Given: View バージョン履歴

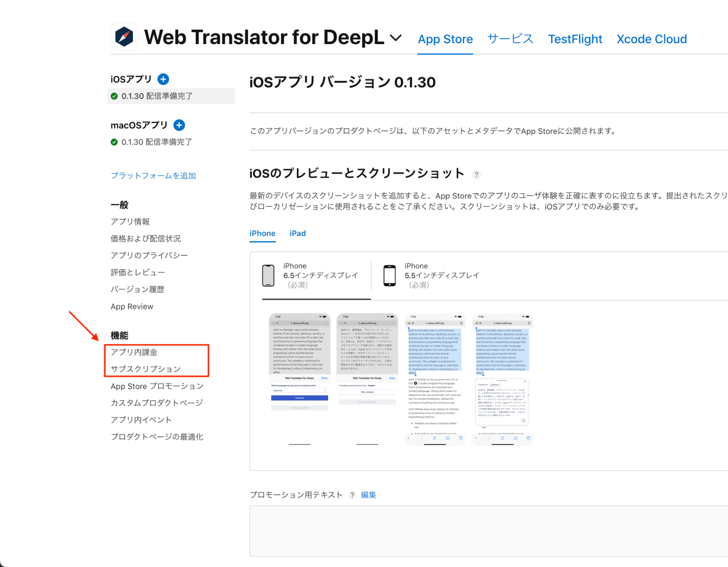Looking at the screenshot, I should pyautogui.click(x=137, y=289).
